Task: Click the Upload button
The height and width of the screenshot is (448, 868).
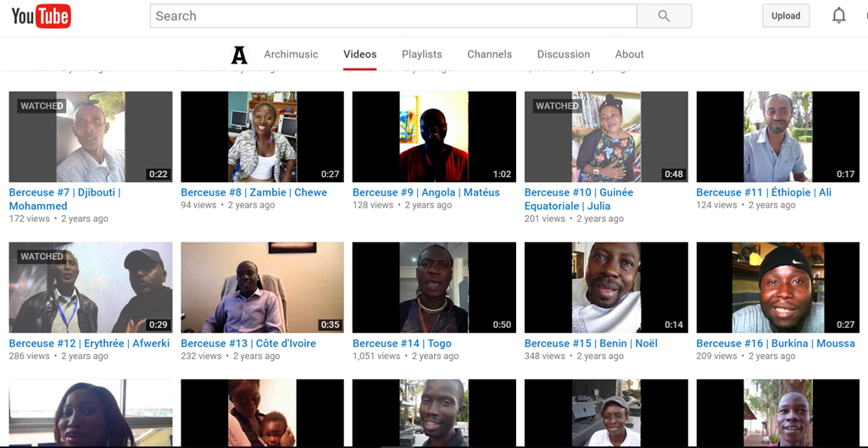Action: coord(786,15)
